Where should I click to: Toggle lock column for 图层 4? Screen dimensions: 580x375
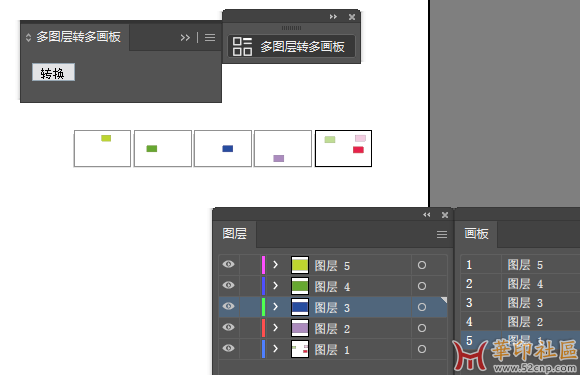pos(250,286)
